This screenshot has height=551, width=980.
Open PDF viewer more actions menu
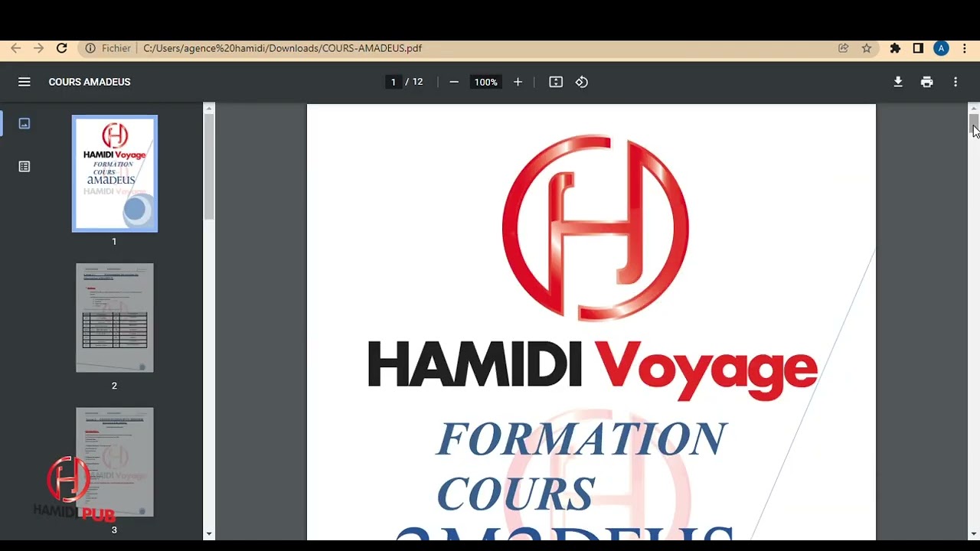tap(955, 82)
